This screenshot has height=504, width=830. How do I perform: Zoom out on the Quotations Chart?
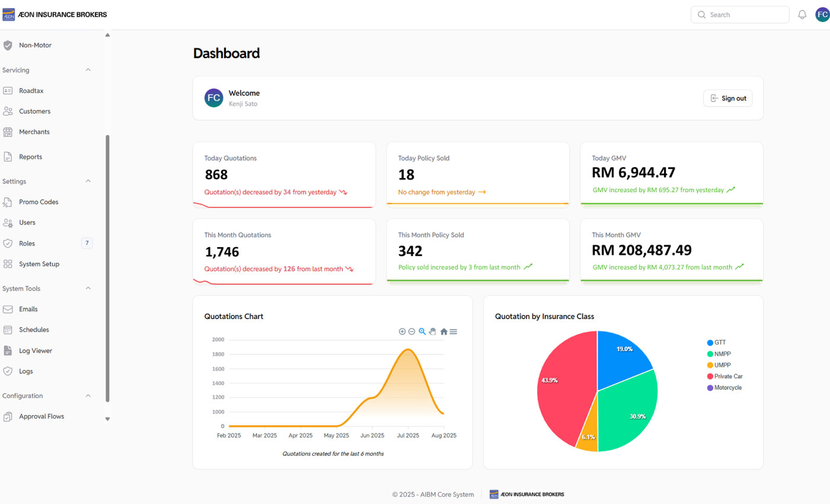(x=411, y=331)
